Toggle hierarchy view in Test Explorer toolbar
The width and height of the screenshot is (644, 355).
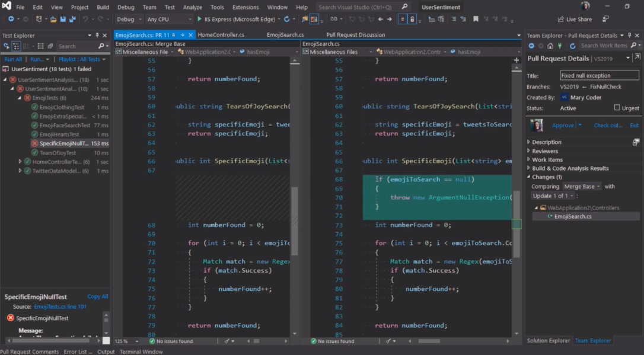(x=17, y=46)
